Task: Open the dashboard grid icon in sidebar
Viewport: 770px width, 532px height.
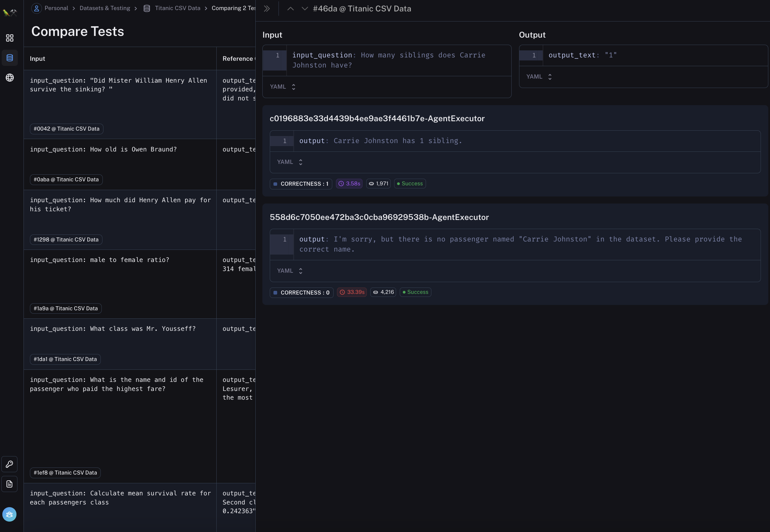Action: tap(10, 38)
